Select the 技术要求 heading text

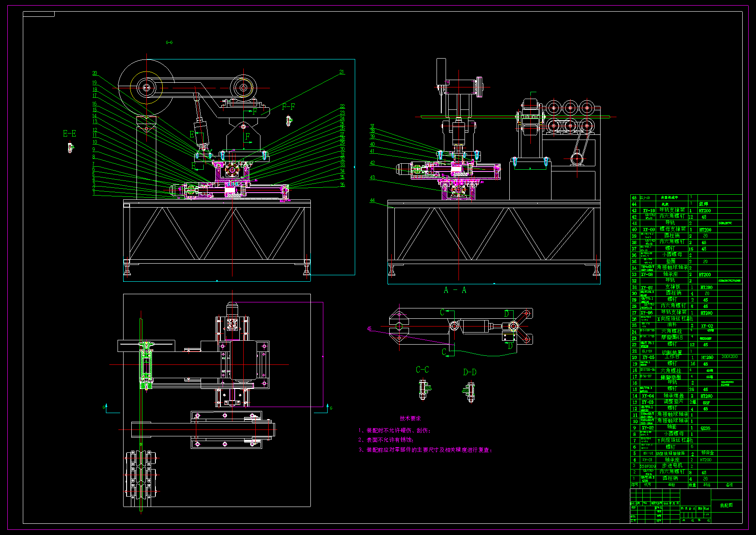click(x=410, y=419)
